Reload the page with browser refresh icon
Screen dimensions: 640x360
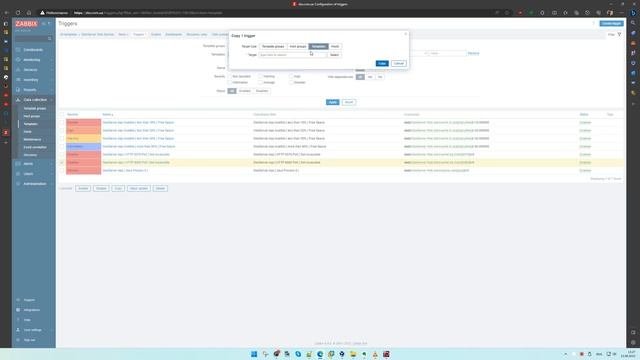point(18,13)
